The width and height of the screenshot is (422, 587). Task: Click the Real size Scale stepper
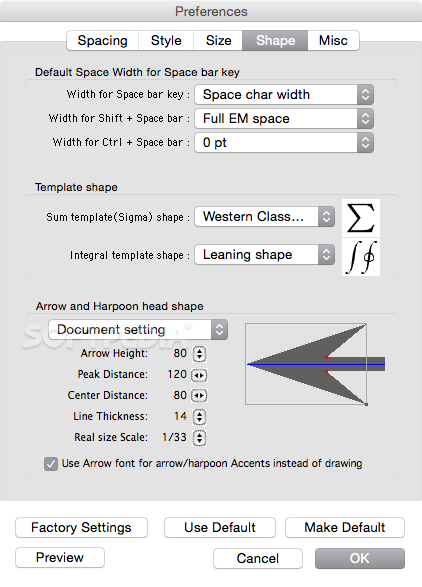199,437
